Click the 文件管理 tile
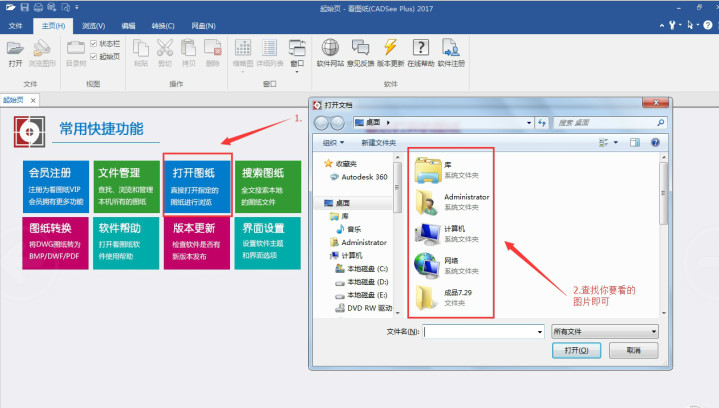Screen dimensions: 719x408 tap(127, 187)
